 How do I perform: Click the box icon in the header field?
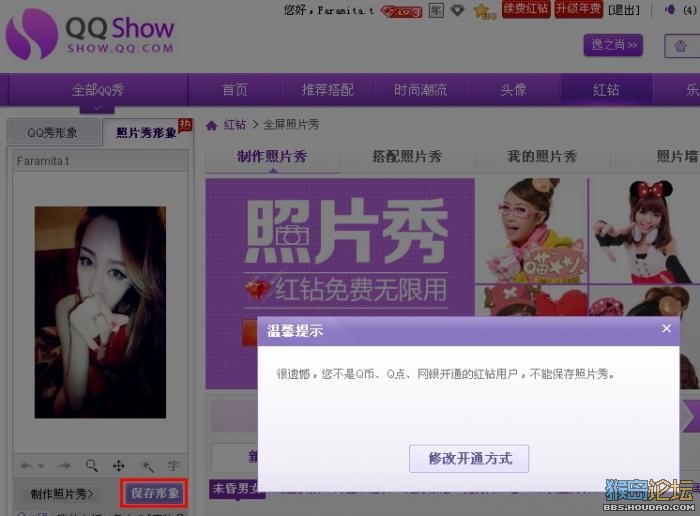[680, 46]
